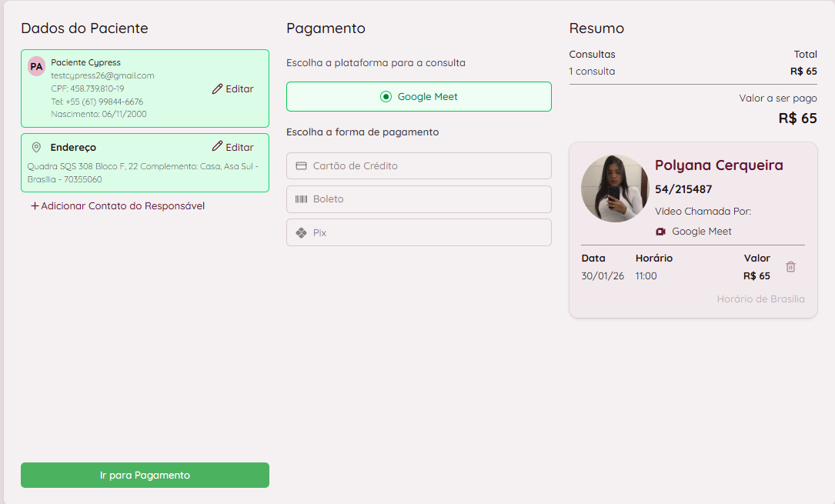Screen dimensions: 835x504
Task: Click the video camera icon in the summary
Action: [x=660, y=232]
